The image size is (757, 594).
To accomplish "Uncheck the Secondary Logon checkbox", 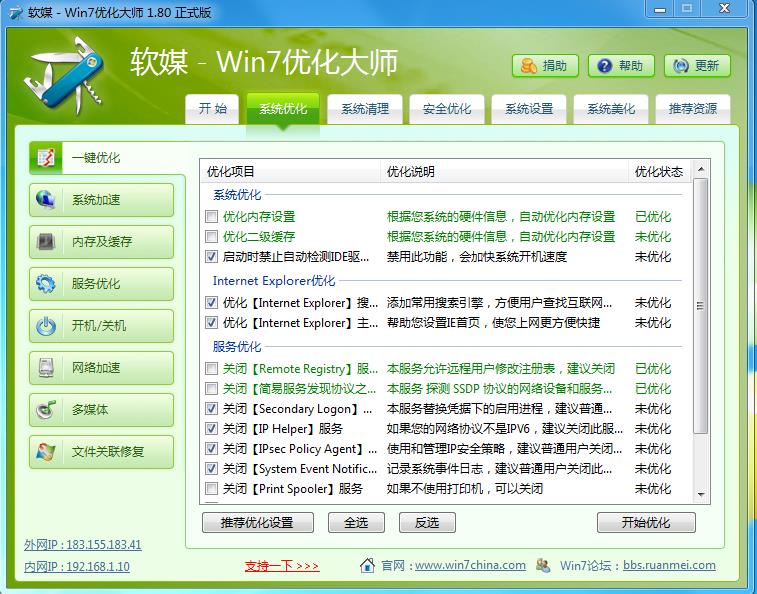I will coord(211,409).
